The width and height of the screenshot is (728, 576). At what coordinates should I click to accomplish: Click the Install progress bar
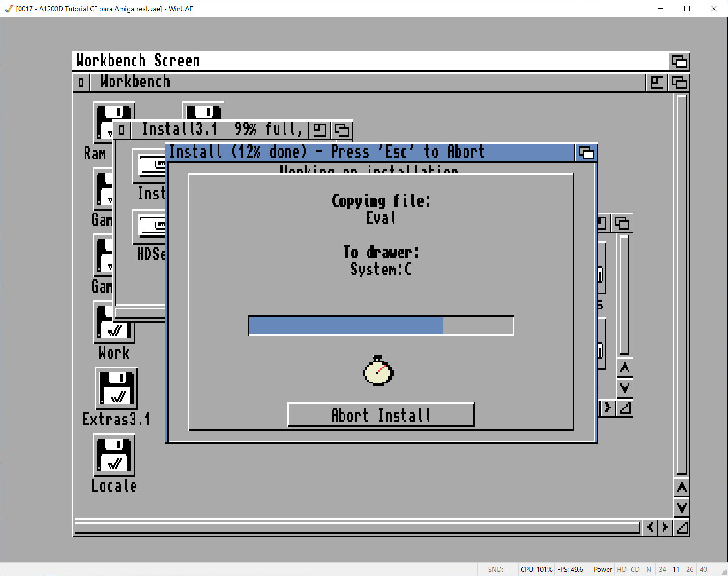tap(381, 326)
